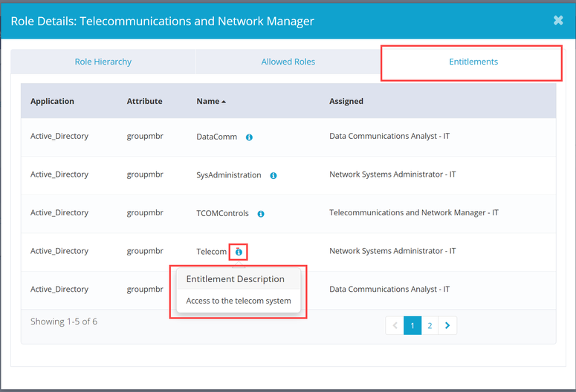
Task: Select the DataComm entitlement name
Action: coord(217,137)
